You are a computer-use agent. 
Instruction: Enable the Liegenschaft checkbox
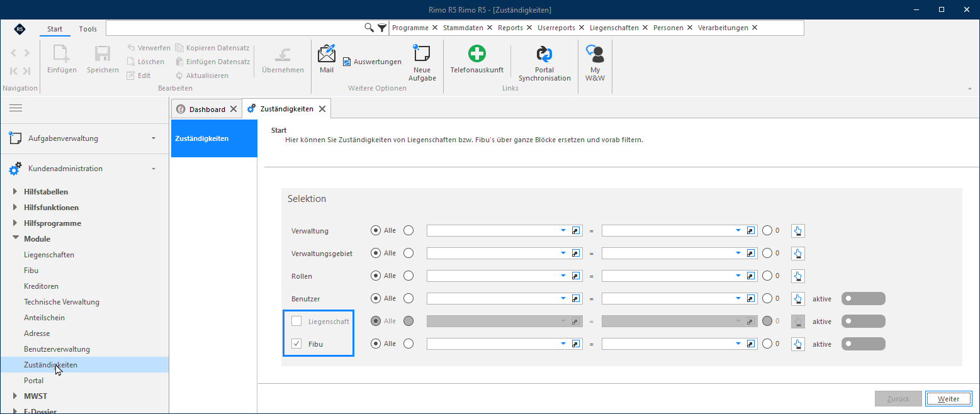(296, 322)
